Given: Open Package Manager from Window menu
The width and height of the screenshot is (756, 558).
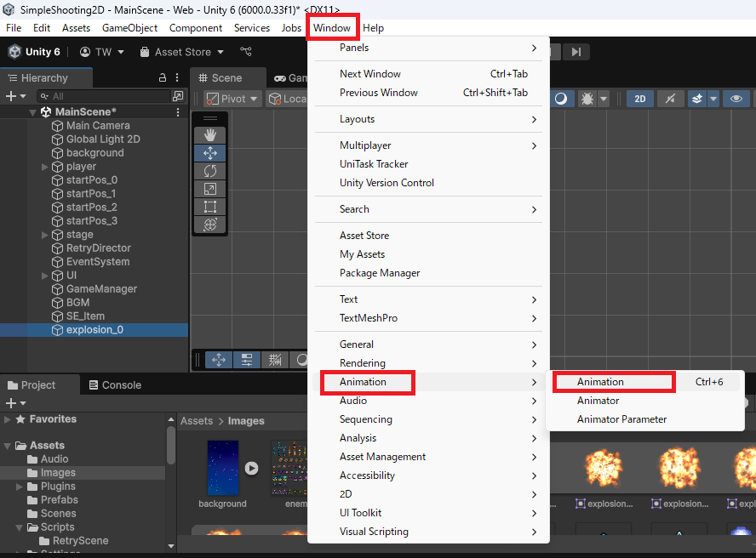Looking at the screenshot, I should [x=428, y=273].
